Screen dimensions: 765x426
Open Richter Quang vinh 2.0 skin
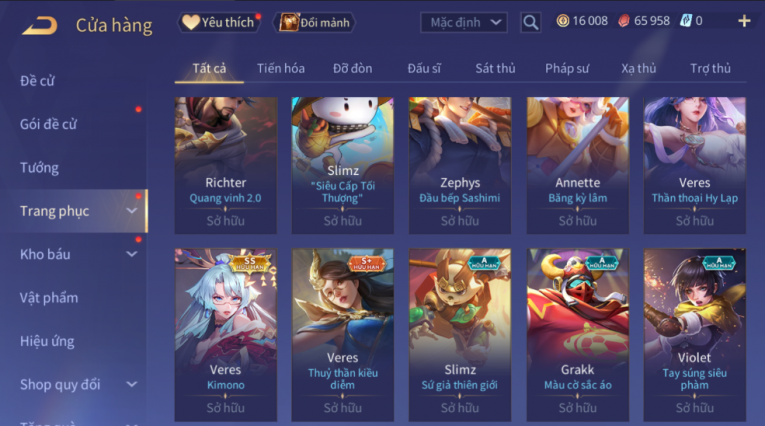[x=226, y=165]
